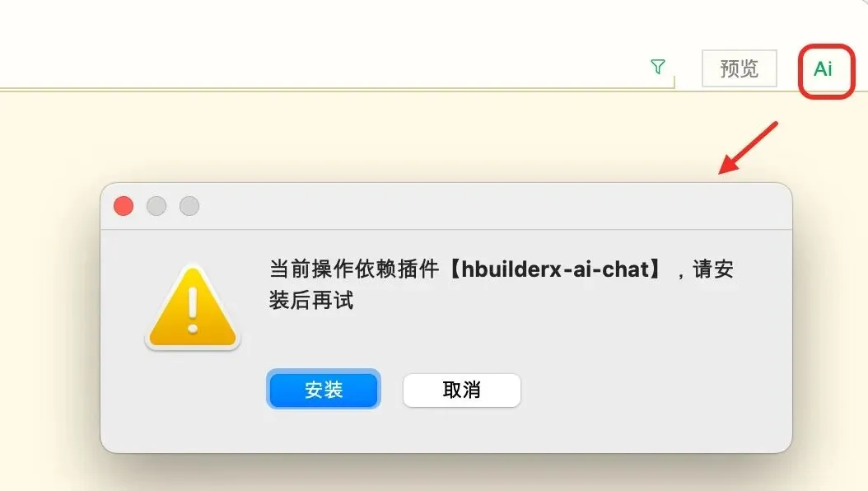
Task: Open the 预览 preview panel
Action: pos(740,68)
